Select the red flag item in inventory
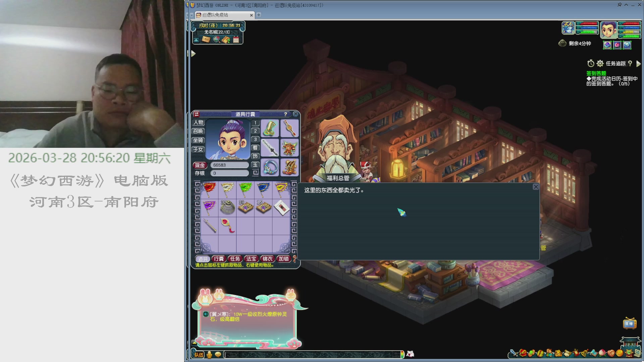This screenshot has height=362, width=644. point(209,189)
